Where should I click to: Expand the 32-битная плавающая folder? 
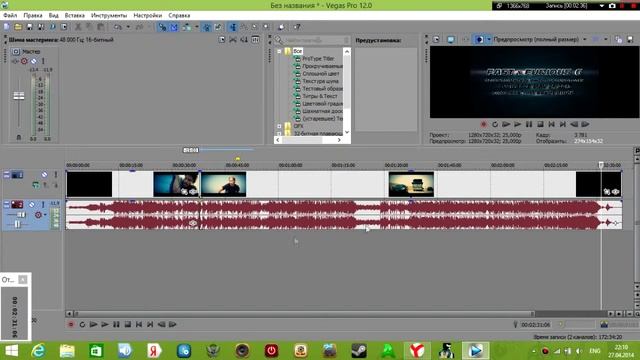279,133
